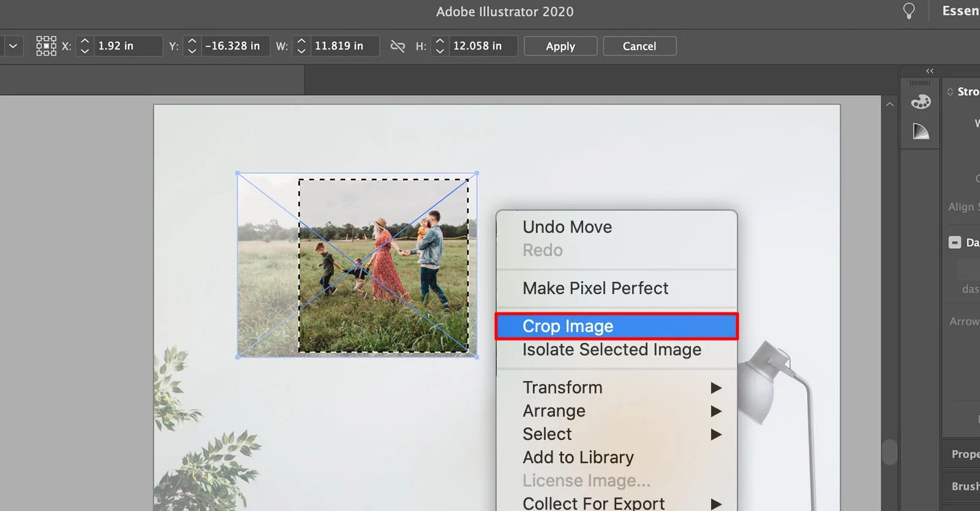
Task: Click the scroll up arrow above canvas
Action: 889,105
